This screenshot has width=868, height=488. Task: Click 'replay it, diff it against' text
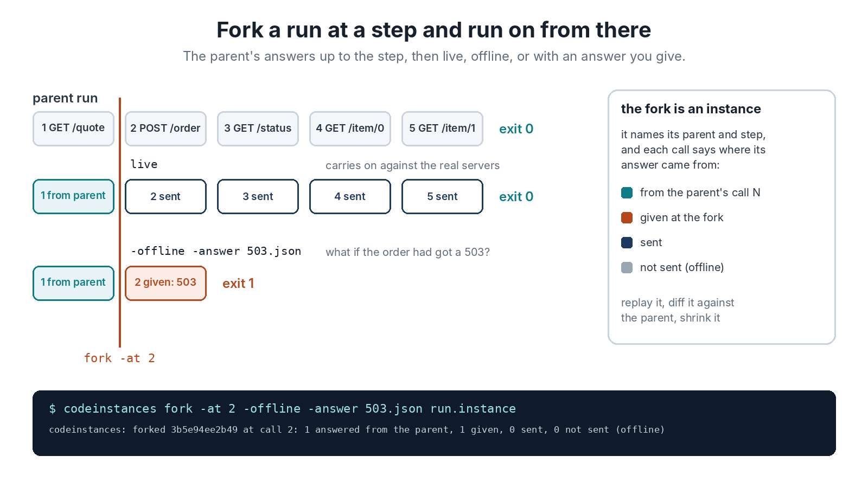[x=678, y=303]
